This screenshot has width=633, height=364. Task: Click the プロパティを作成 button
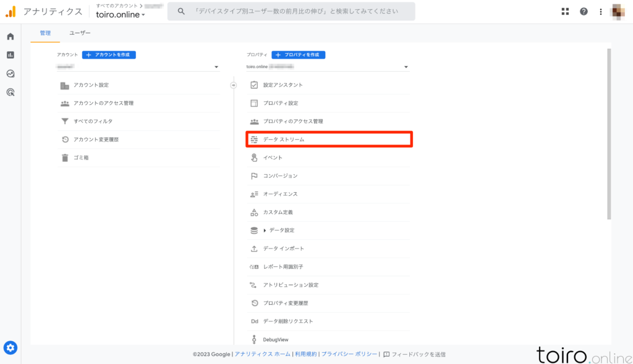[298, 54]
